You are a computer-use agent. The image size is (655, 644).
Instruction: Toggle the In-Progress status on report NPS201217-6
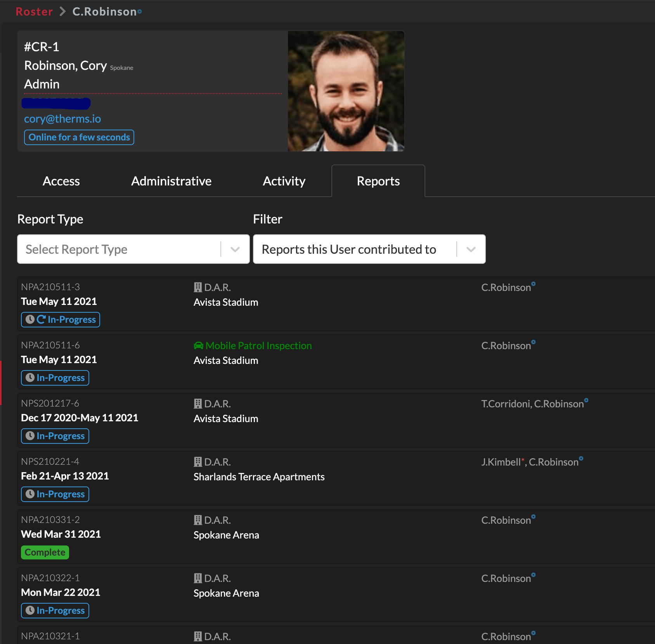pos(55,436)
